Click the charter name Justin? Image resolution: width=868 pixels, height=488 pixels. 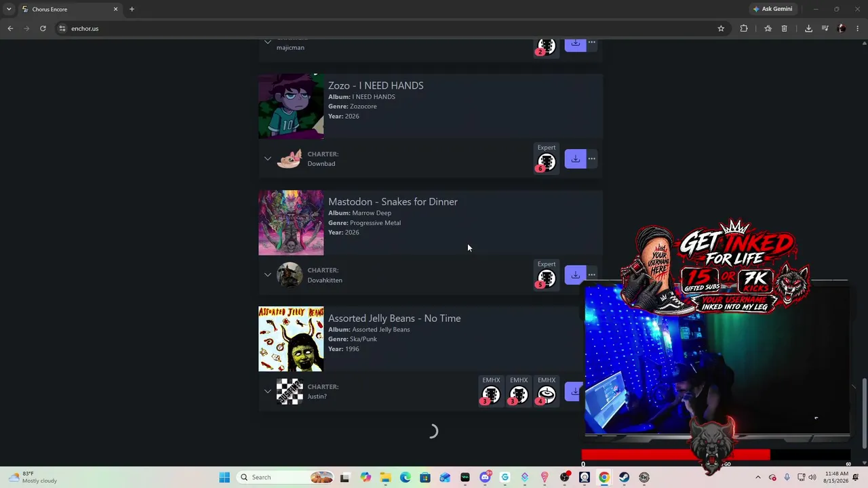coord(317,396)
